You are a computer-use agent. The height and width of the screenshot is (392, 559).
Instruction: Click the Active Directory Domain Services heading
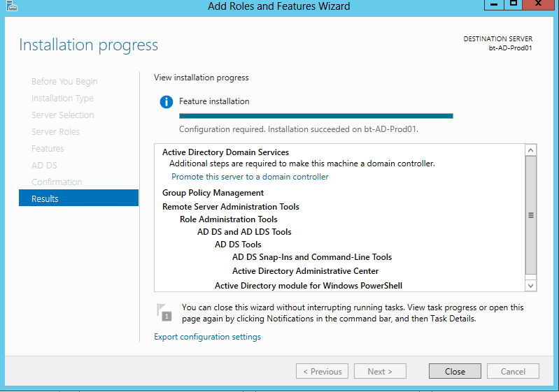tap(226, 152)
